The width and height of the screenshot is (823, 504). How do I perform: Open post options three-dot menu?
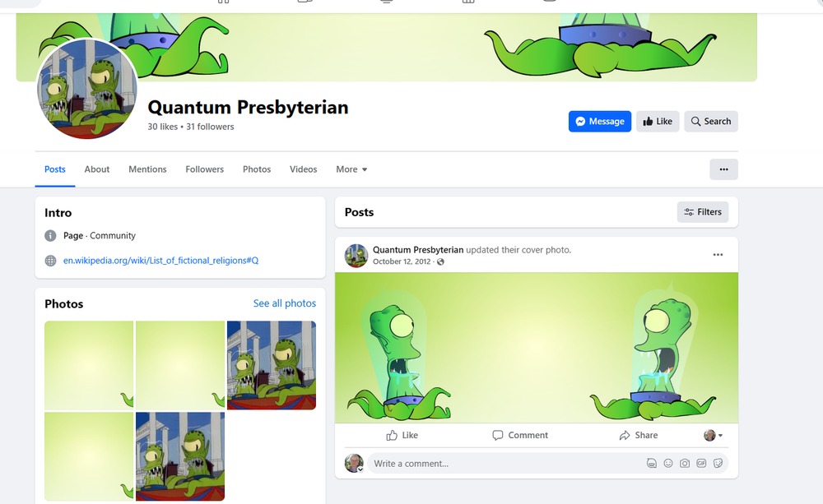pos(718,255)
